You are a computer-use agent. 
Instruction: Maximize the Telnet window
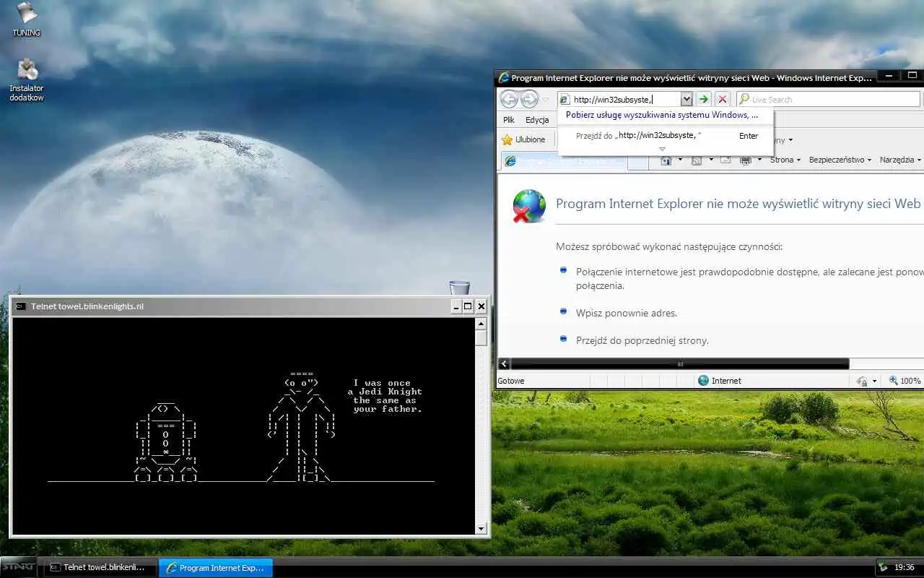coord(468,306)
